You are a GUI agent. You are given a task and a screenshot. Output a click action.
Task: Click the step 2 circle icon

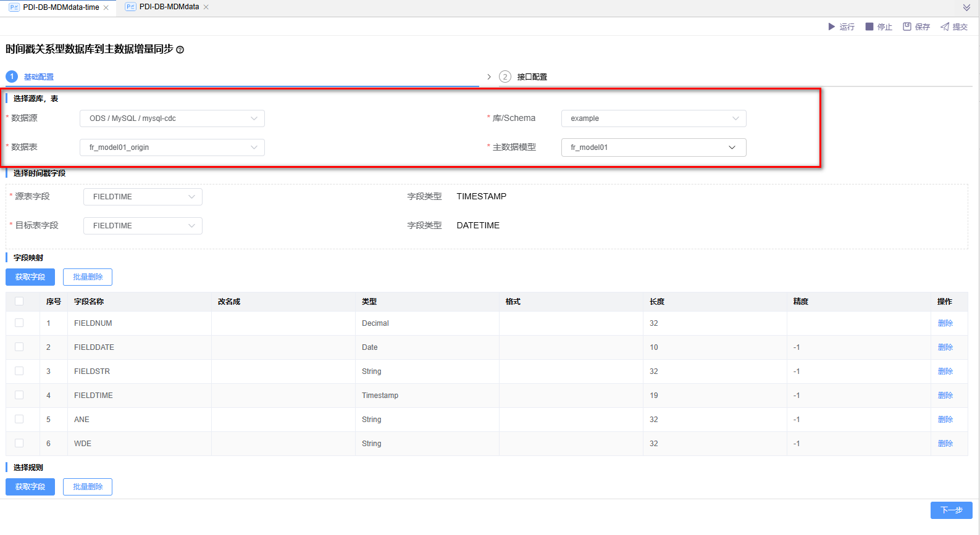pos(505,77)
